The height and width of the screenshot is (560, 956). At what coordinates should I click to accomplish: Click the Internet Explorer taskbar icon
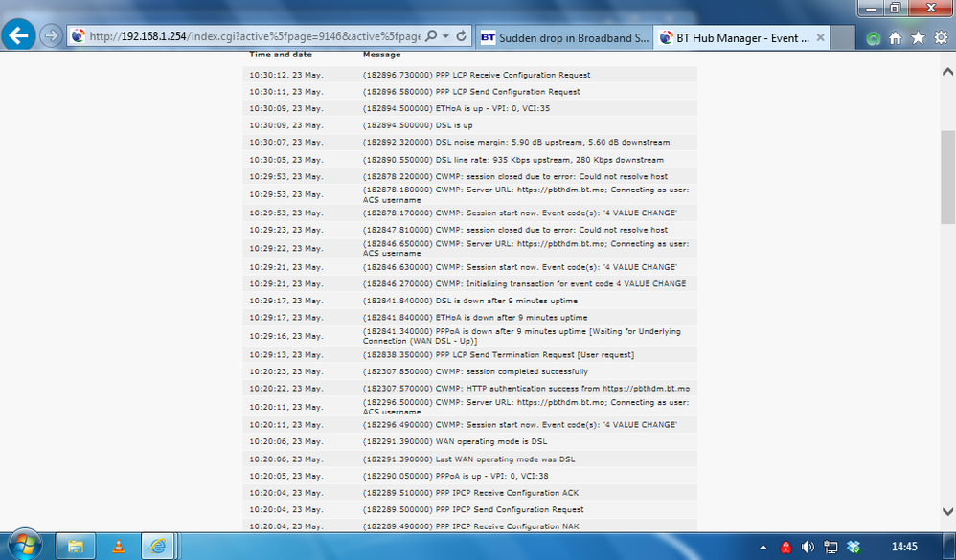point(158,546)
